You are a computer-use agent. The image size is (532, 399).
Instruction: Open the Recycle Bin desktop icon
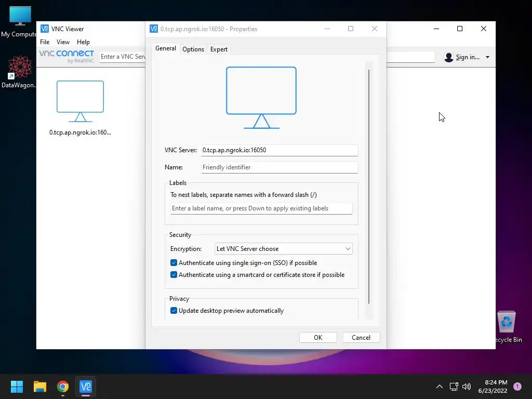coord(508,327)
